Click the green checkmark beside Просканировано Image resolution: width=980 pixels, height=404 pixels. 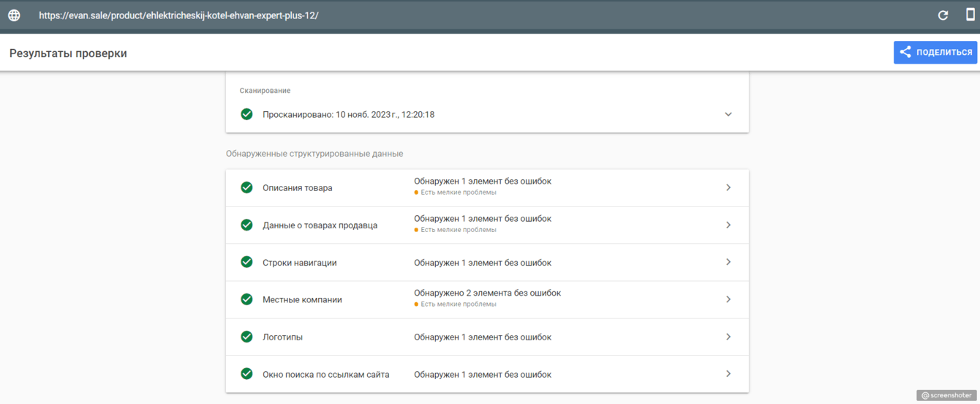pos(247,114)
